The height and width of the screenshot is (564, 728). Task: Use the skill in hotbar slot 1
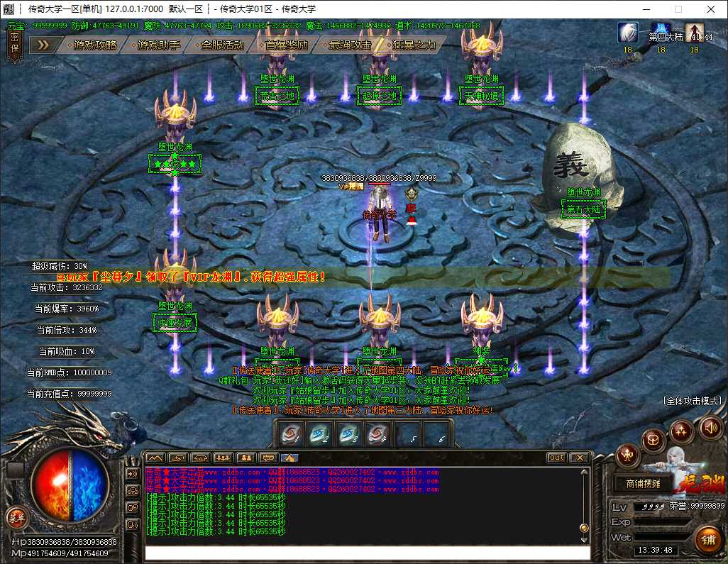(291, 434)
